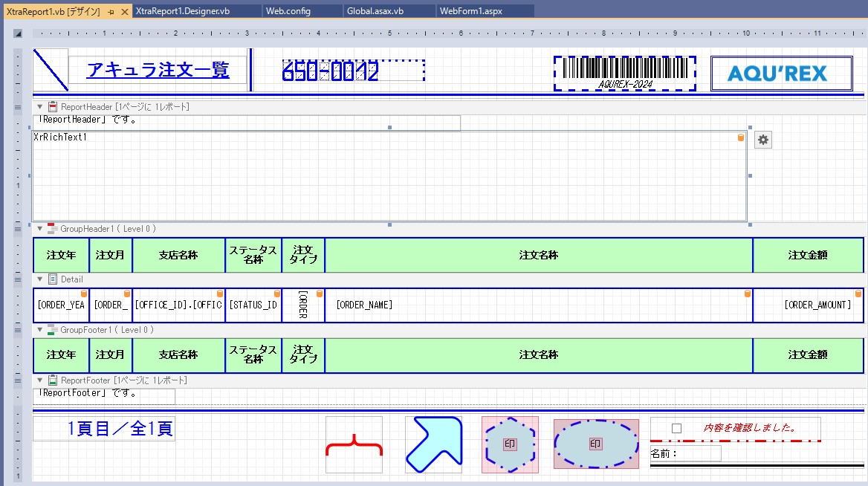The height and width of the screenshot is (486, 868).
Task: Click the gear smart tag beside XrRichText1
Action: [x=763, y=140]
